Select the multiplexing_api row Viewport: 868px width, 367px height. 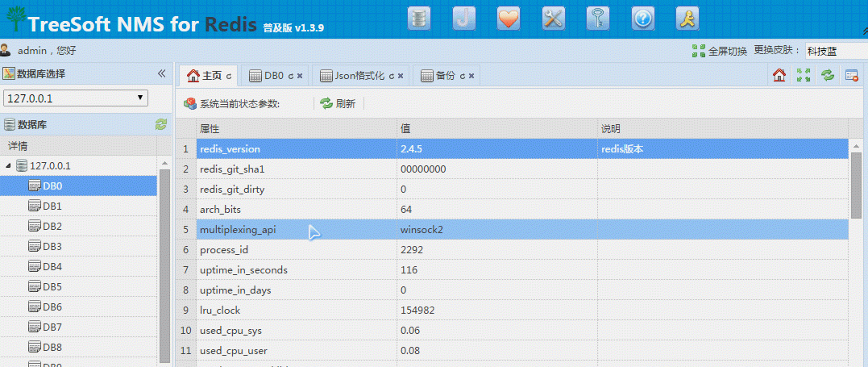point(512,230)
